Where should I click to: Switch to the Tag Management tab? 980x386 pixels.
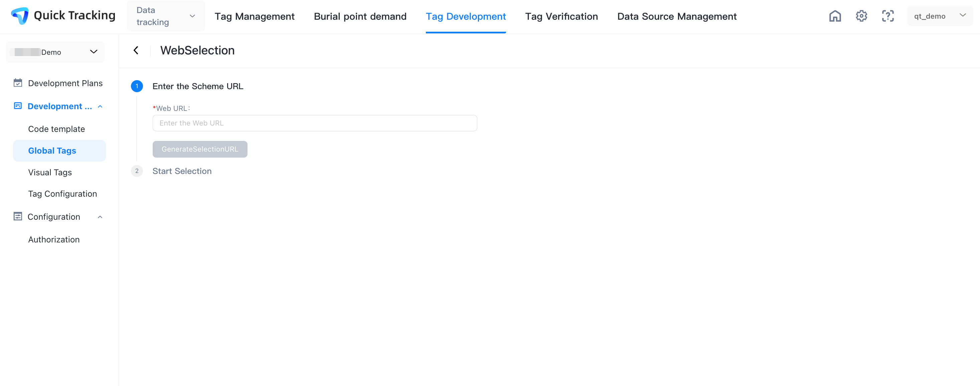point(254,16)
